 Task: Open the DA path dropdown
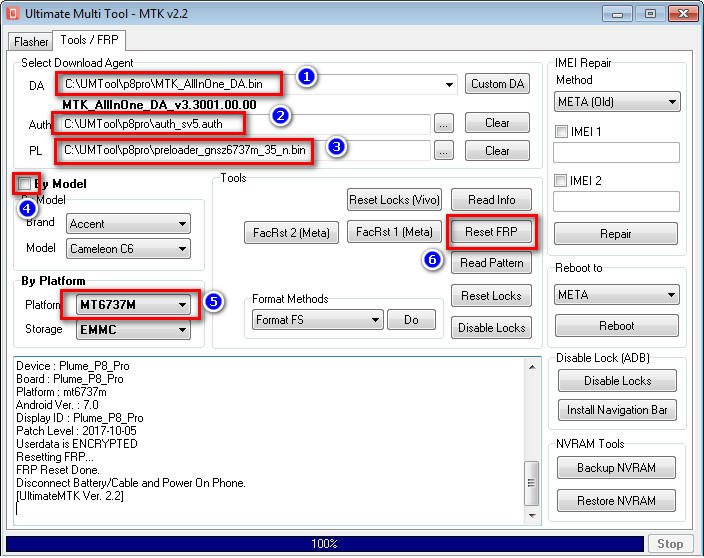[449, 84]
